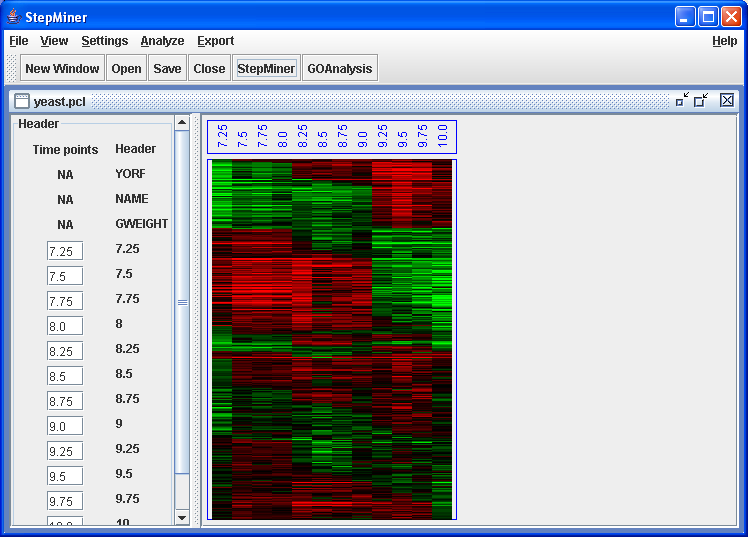Image resolution: width=748 pixels, height=537 pixels.
Task: Click the 7.75 time point field
Action: [65, 301]
